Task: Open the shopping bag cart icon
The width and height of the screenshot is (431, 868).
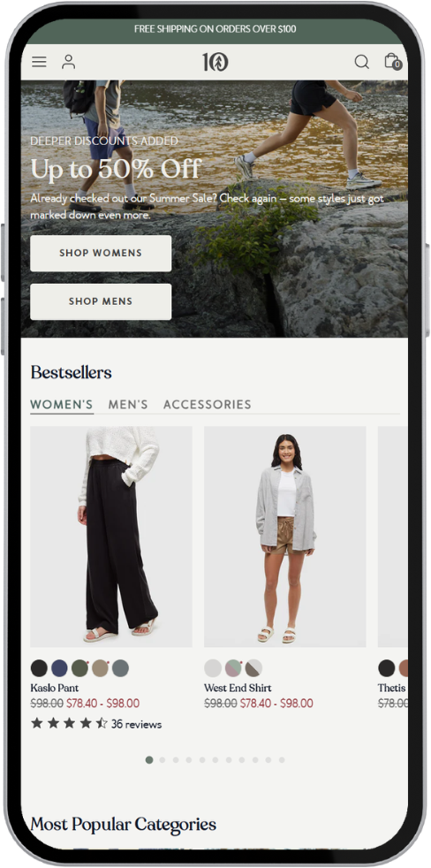Action: [x=392, y=61]
